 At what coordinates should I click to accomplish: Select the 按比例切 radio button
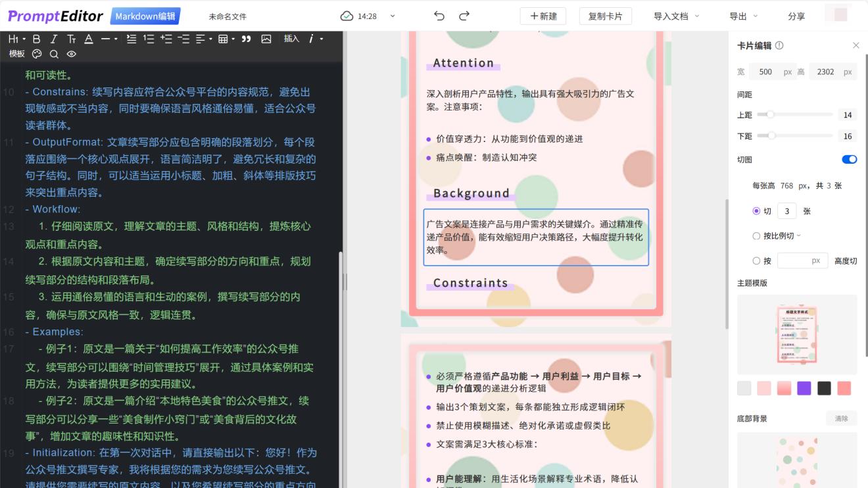757,235
